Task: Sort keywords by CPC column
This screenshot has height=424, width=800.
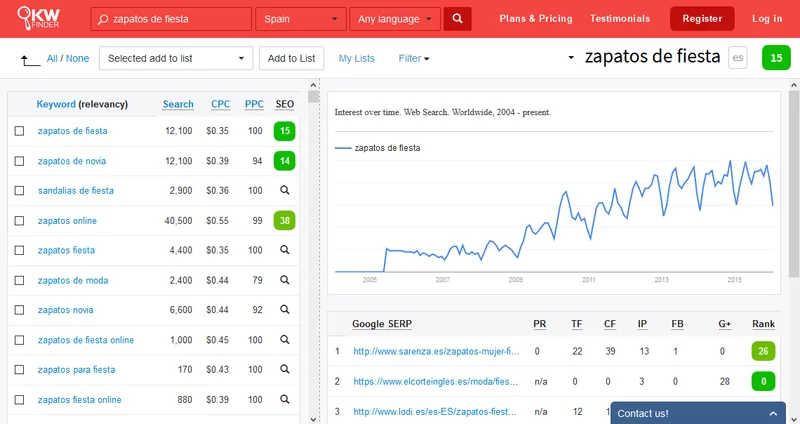Action: click(x=220, y=104)
